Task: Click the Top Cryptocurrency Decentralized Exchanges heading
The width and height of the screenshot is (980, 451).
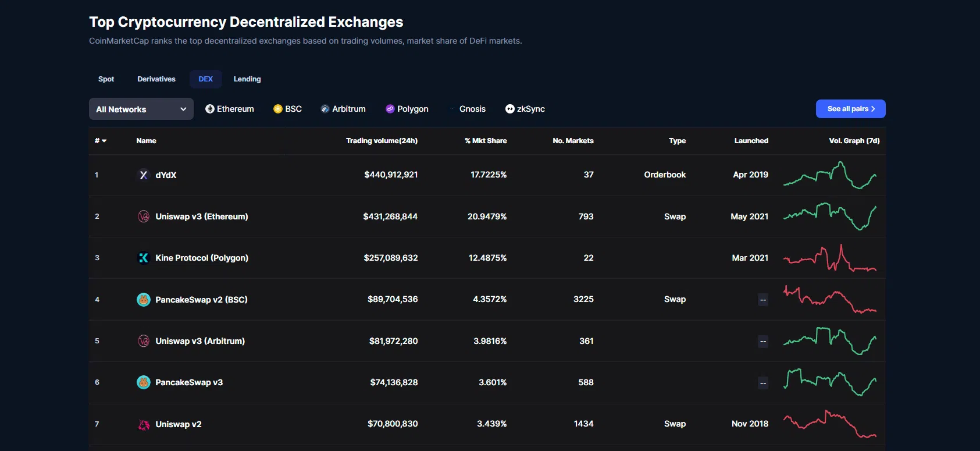Action: (x=246, y=22)
